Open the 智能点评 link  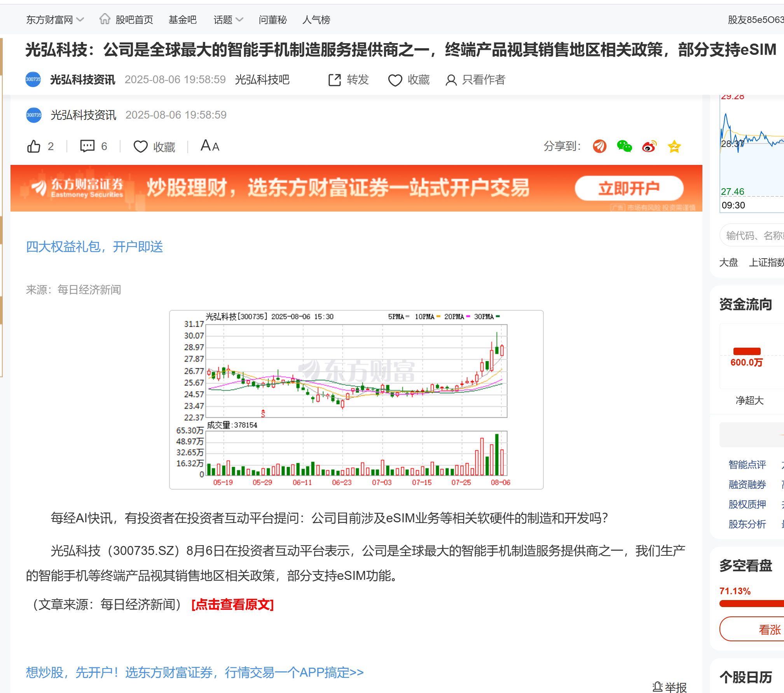[x=747, y=464]
